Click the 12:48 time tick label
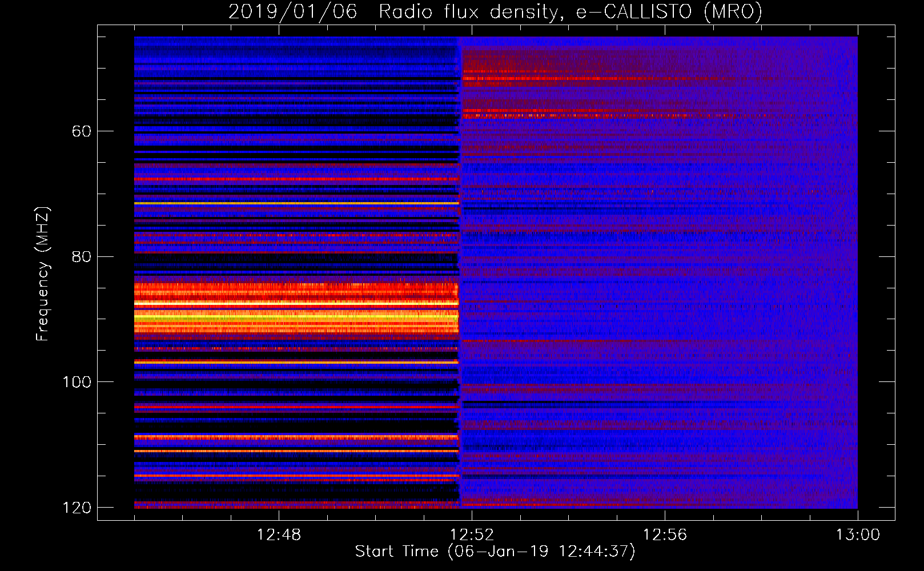This screenshot has width=924, height=571. (279, 535)
